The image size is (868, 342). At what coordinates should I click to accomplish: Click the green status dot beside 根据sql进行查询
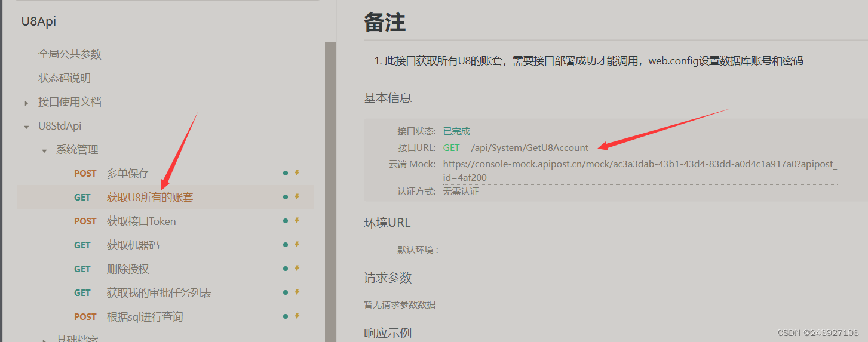coord(286,316)
